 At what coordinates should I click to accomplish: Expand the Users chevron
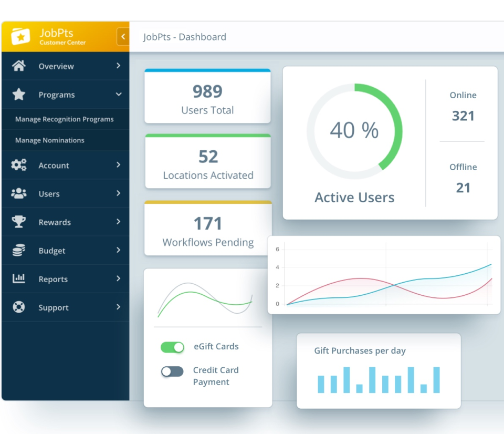point(119,193)
